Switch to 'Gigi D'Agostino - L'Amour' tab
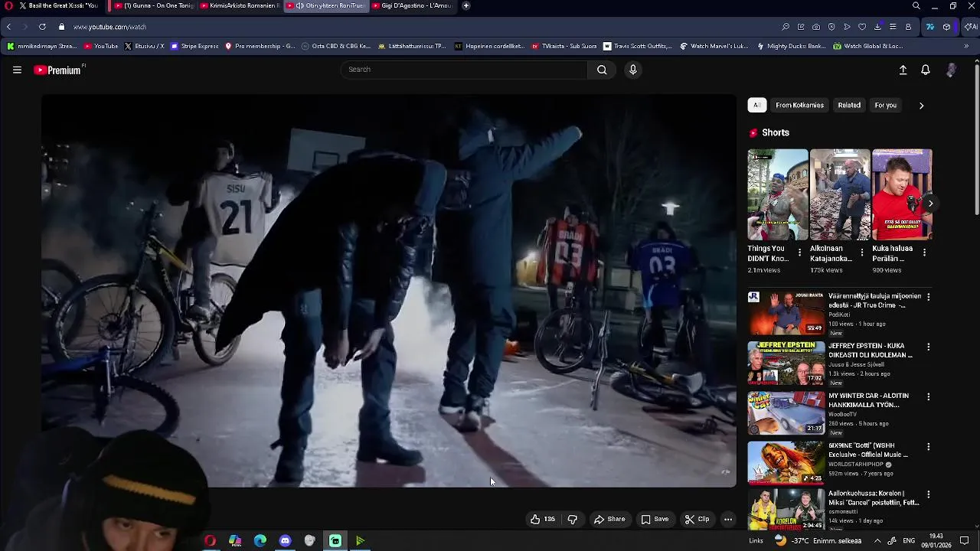This screenshot has height=551, width=980. [412, 5]
